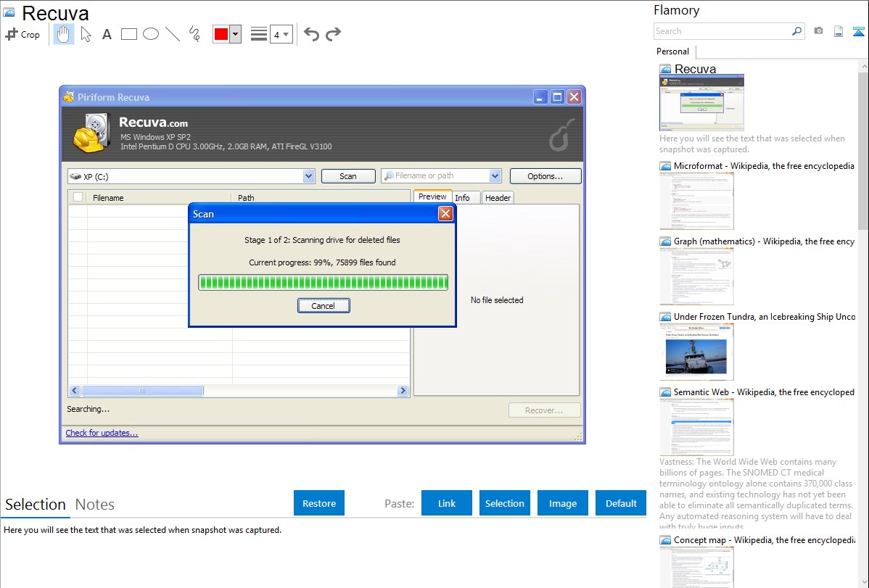
Task: Paste as Image
Action: (562, 503)
